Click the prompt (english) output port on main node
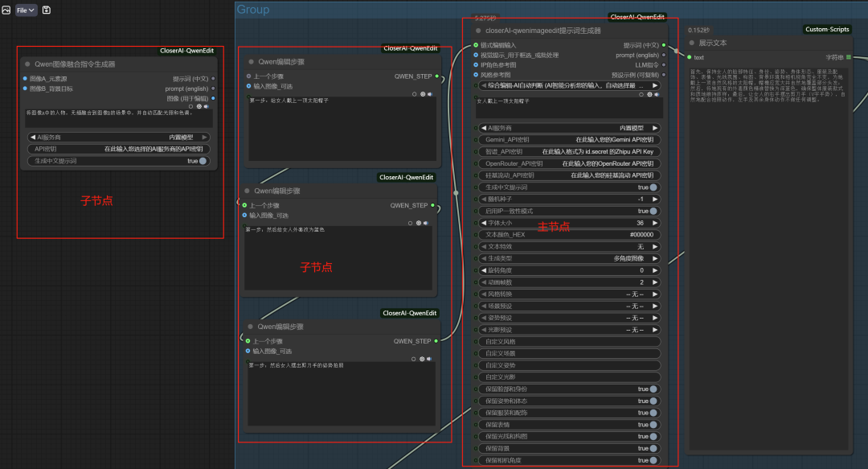The width and height of the screenshot is (868, 469). 664,55
